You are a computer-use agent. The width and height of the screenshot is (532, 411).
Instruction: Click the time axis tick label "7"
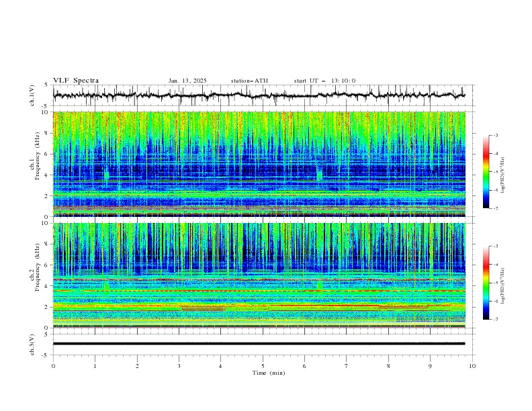(x=347, y=366)
